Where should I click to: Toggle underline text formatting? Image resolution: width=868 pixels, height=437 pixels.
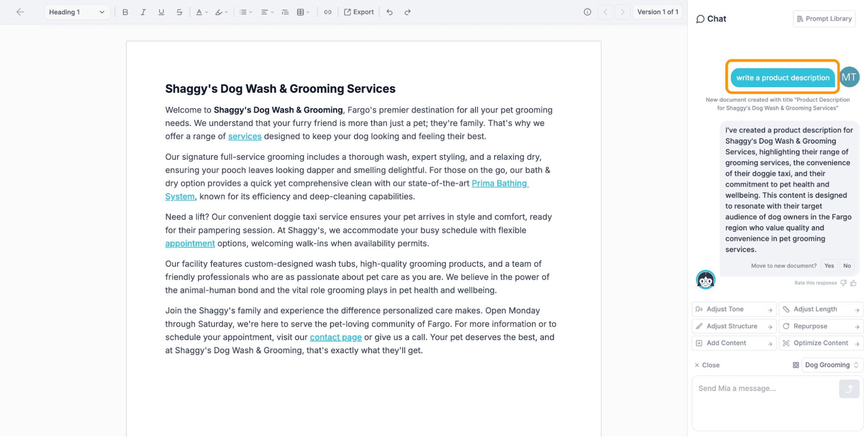click(161, 12)
